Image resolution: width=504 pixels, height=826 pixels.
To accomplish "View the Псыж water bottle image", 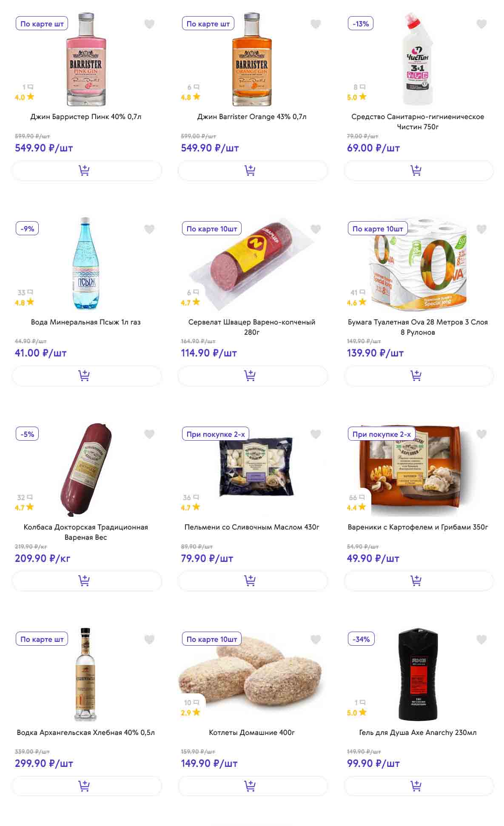I will coord(85,264).
